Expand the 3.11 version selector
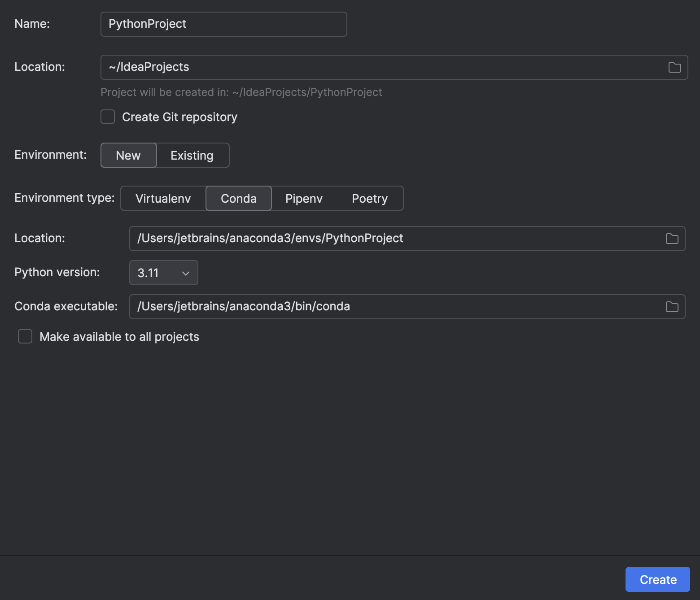This screenshot has height=600, width=700. coord(163,273)
